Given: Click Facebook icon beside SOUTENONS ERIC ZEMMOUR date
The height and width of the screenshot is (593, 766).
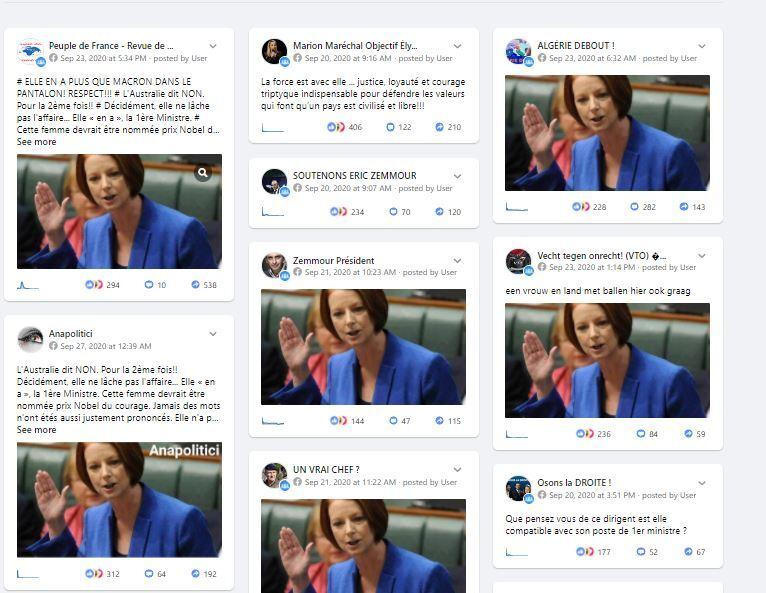Looking at the screenshot, I should 298,188.
